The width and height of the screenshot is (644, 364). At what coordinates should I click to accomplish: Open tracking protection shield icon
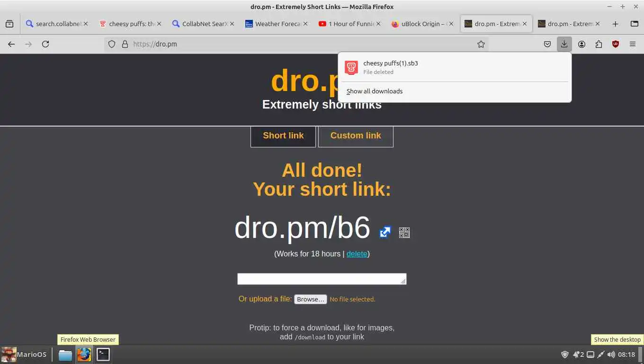112,44
